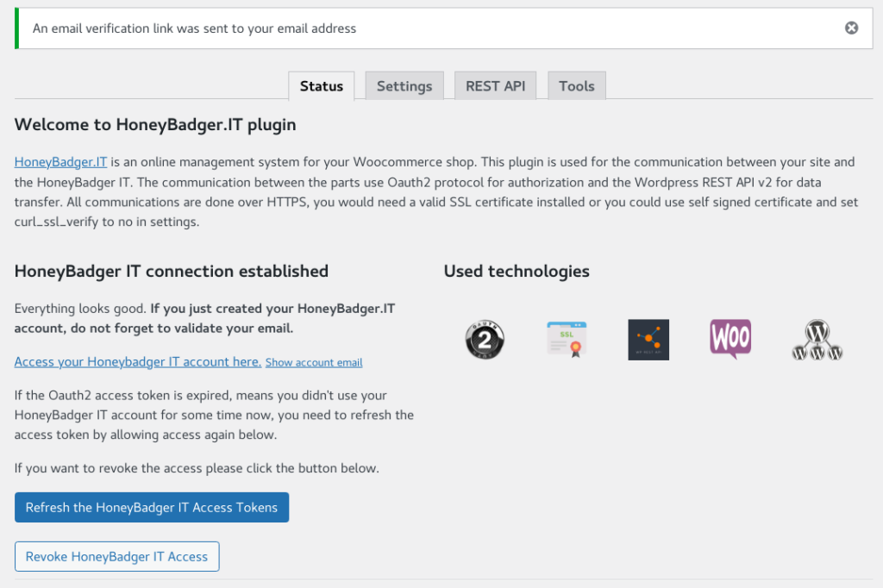This screenshot has width=883, height=588.
Task: Show account email
Action: (x=314, y=363)
